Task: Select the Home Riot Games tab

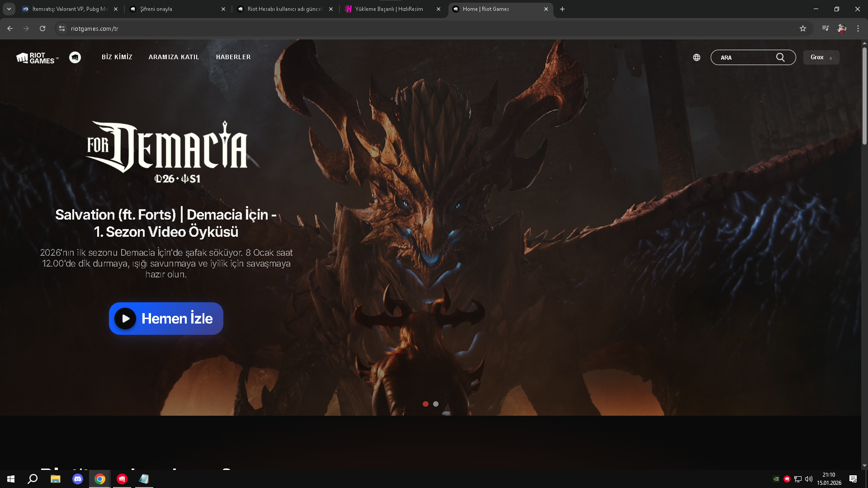Action: tap(500, 9)
